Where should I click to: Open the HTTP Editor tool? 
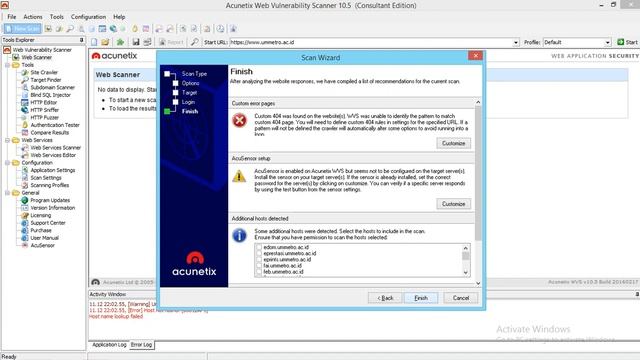pos(43,102)
